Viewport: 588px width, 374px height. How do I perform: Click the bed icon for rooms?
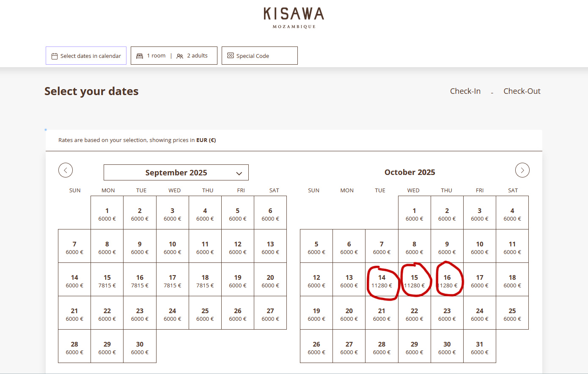(140, 56)
